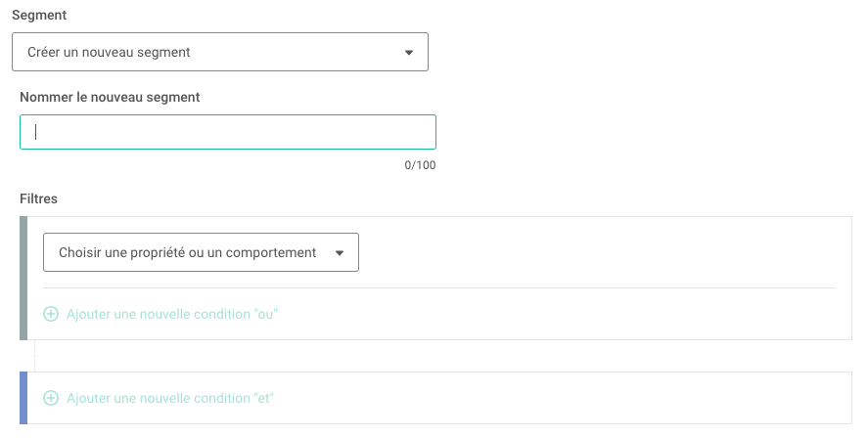
Task: Expand the property chooser using its caret arrow
Action: click(x=340, y=253)
